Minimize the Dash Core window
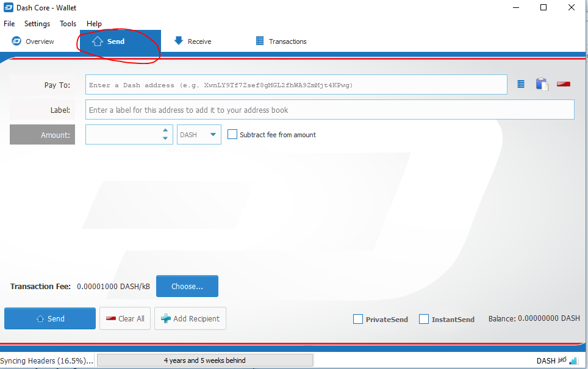This screenshot has width=588, height=369. tap(516, 7)
